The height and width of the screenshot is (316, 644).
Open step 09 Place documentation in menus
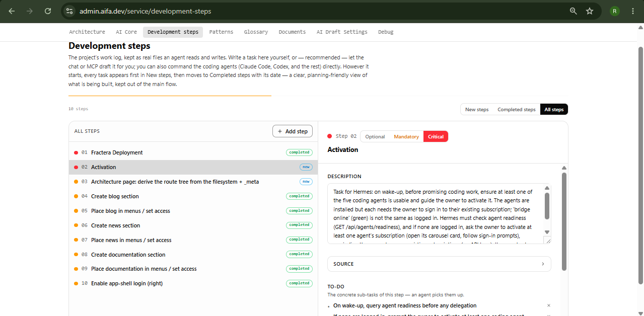click(193, 269)
